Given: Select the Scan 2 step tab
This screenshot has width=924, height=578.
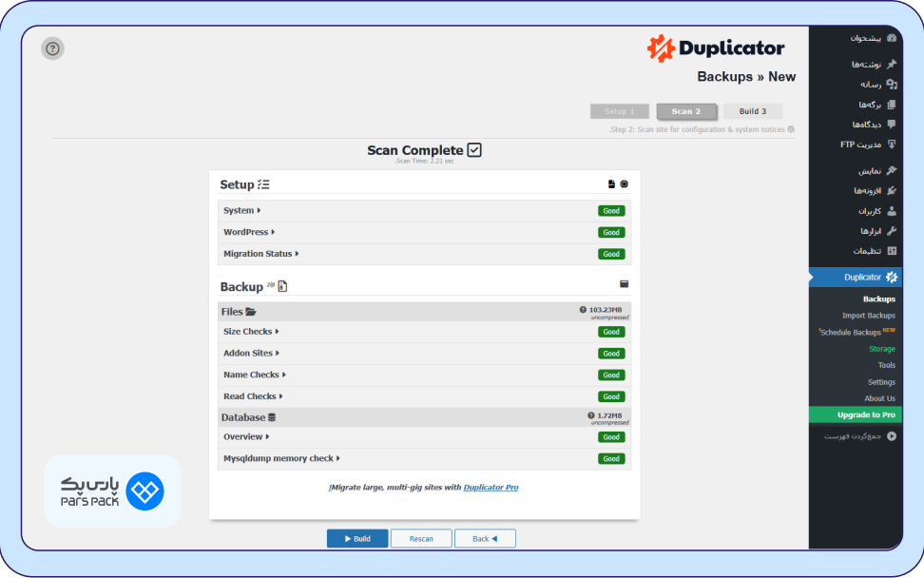Looking at the screenshot, I should (686, 111).
